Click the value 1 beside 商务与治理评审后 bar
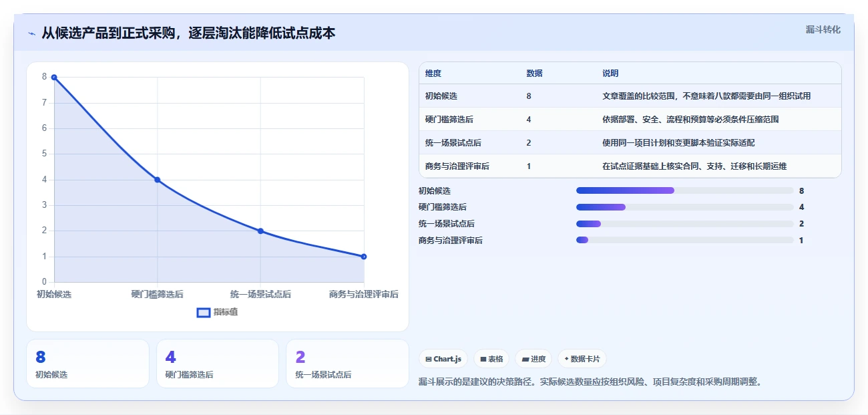The height and width of the screenshot is (415, 868). coord(801,240)
